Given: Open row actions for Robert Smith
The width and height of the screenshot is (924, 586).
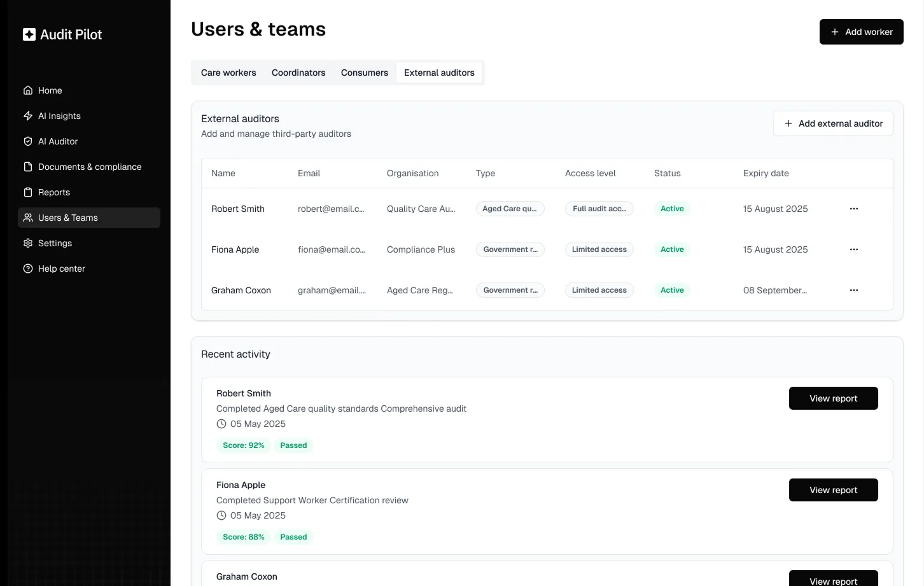Looking at the screenshot, I should 854,209.
